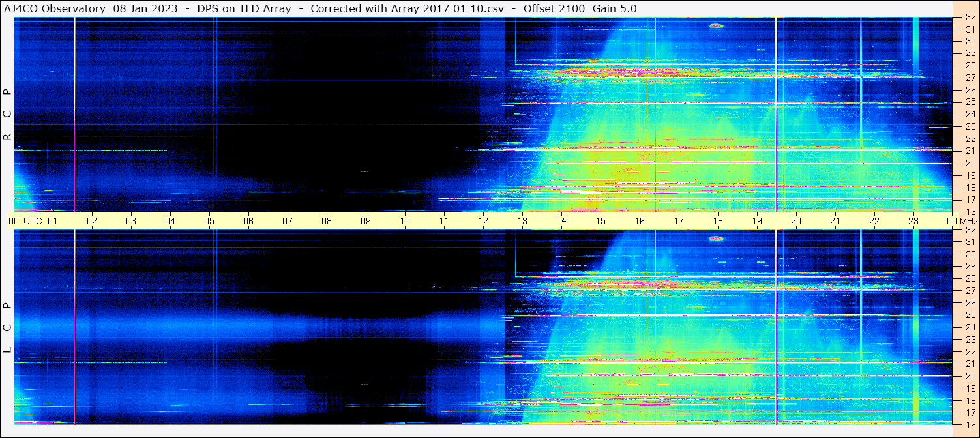Click "28" on the RCP frequency scale

(x=970, y=66)
